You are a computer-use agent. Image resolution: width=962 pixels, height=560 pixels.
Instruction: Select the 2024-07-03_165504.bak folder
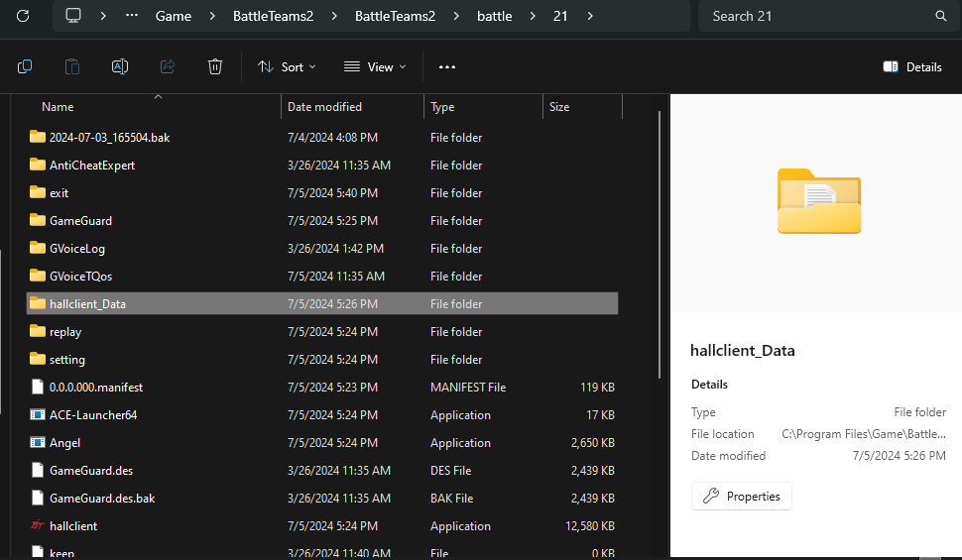tap(322, 137)
